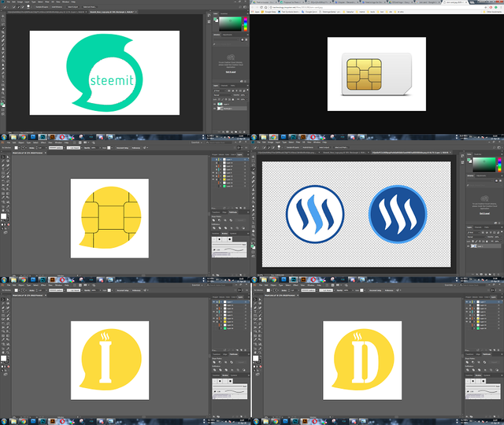Click first document tab in Steemit-logo Photoshop window
The image size is (504, 425).
[x=47, y=12]
